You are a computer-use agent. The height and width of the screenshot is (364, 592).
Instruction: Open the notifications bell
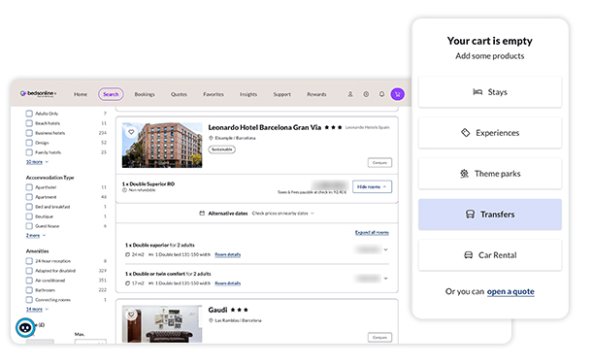click(381, 94)
